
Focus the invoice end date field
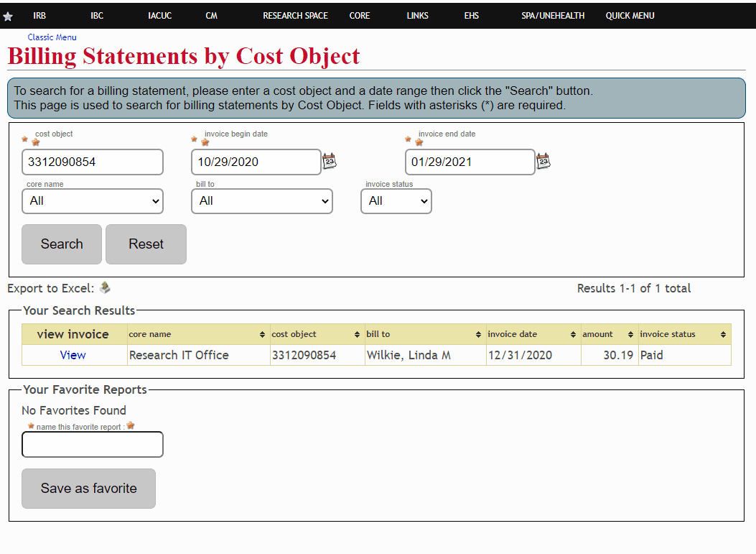coord(470,162)
